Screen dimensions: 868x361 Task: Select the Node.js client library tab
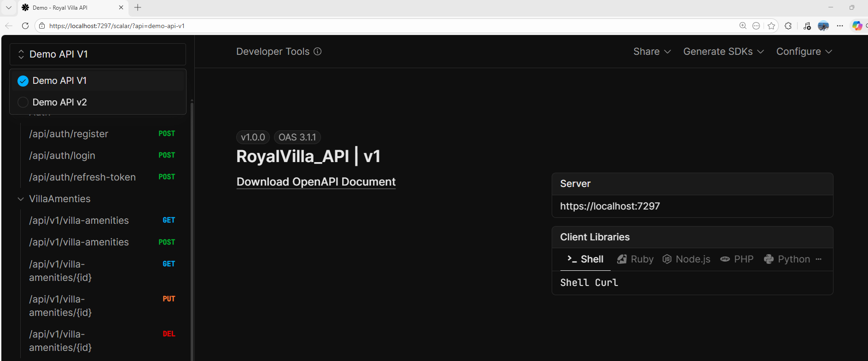pyautogui.click(x=687, y=259)
